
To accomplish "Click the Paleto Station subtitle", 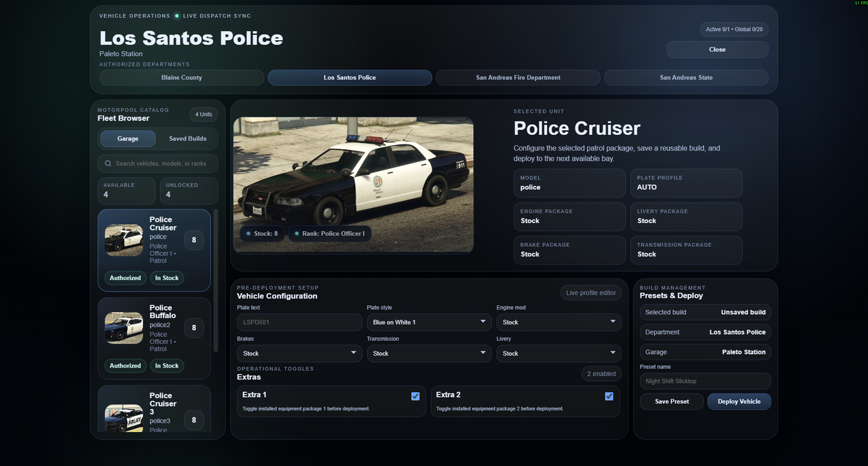I will (121, 54).
